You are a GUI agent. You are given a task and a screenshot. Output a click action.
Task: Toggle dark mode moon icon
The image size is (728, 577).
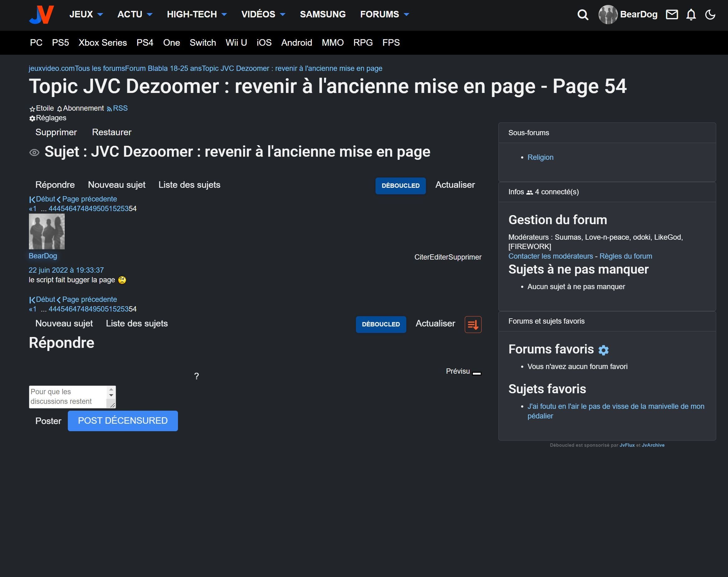point(710,15)
